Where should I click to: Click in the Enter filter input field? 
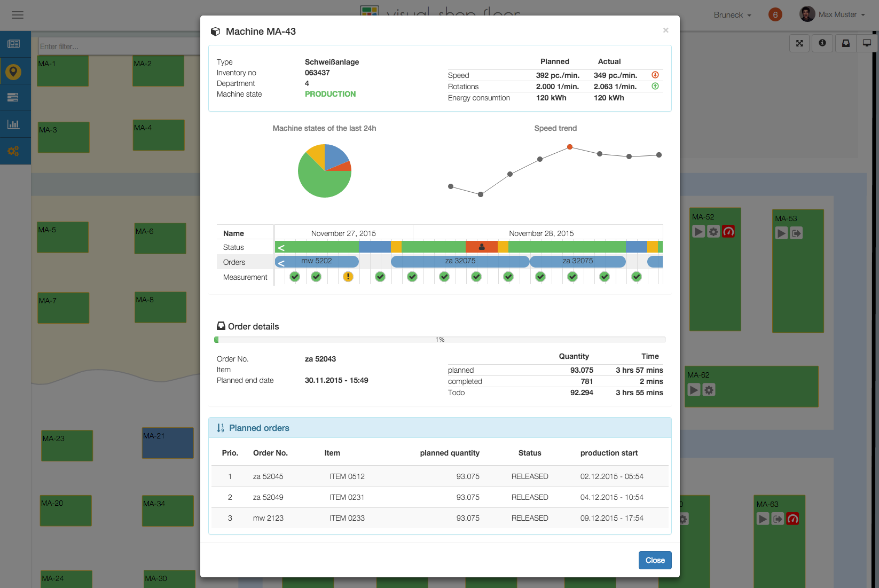[120, 46]
